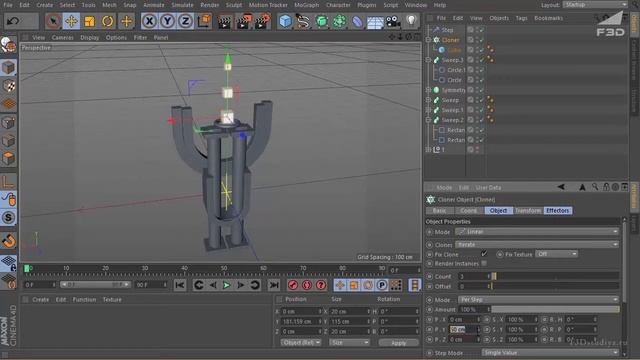Click the Make Editable icon in left bar
This screenshot has height=360, width=640.
pyautogui.click(x=8, y=44)
